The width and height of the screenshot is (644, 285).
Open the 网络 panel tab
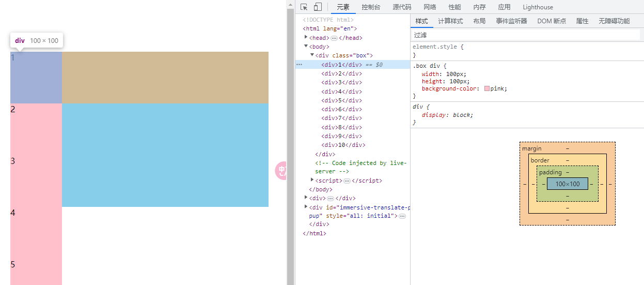(430, 7)
